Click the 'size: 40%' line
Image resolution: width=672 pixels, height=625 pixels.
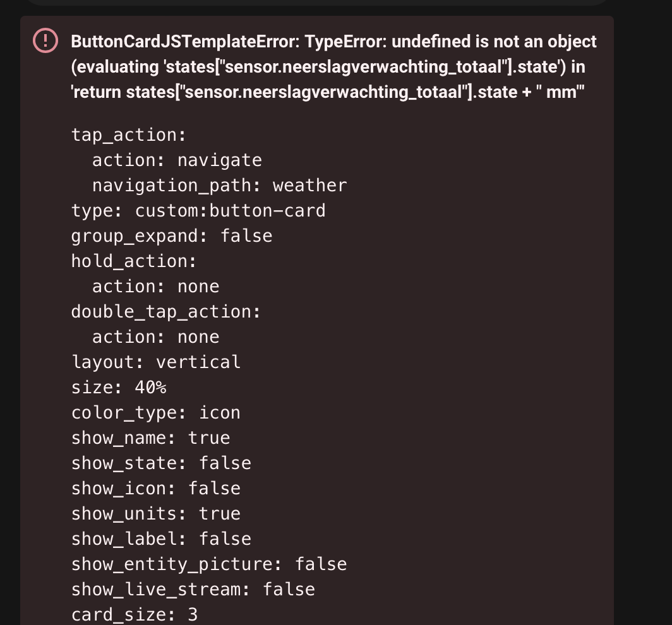pyautogui.click(x=119, y=388)
